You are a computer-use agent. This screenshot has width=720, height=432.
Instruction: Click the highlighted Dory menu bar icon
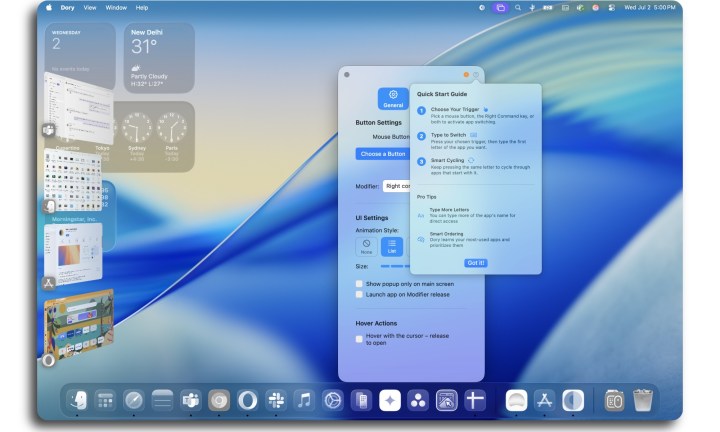500,7
